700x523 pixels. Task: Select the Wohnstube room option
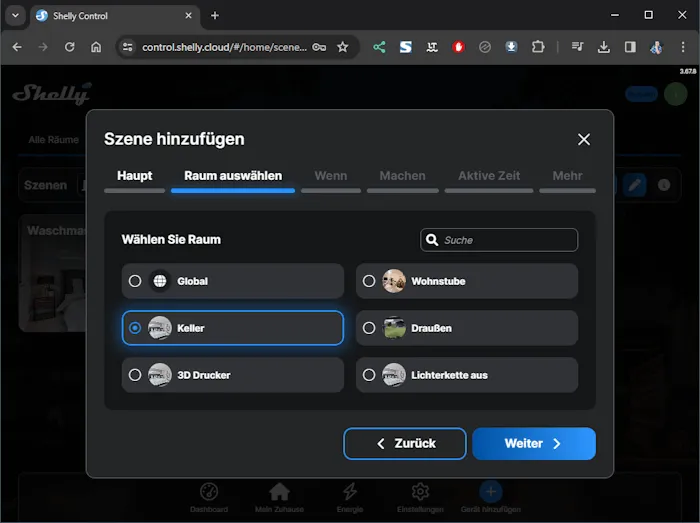(x=467, y=281)
